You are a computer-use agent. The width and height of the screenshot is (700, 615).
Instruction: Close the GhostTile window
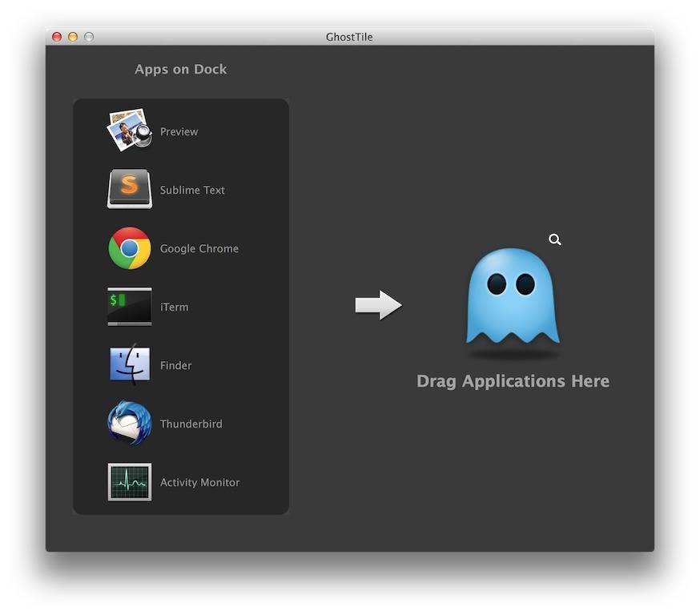(57, 37)
